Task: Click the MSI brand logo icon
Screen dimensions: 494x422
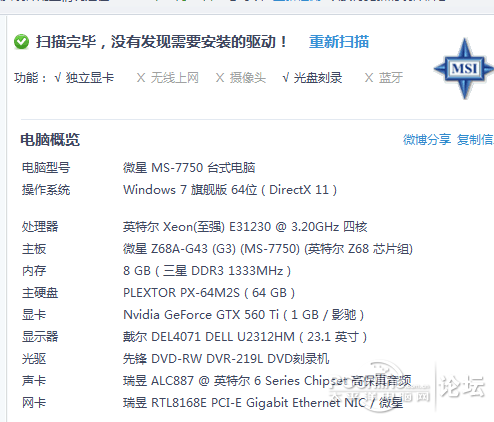Action: pyautogui.click(x=464, y=69)
